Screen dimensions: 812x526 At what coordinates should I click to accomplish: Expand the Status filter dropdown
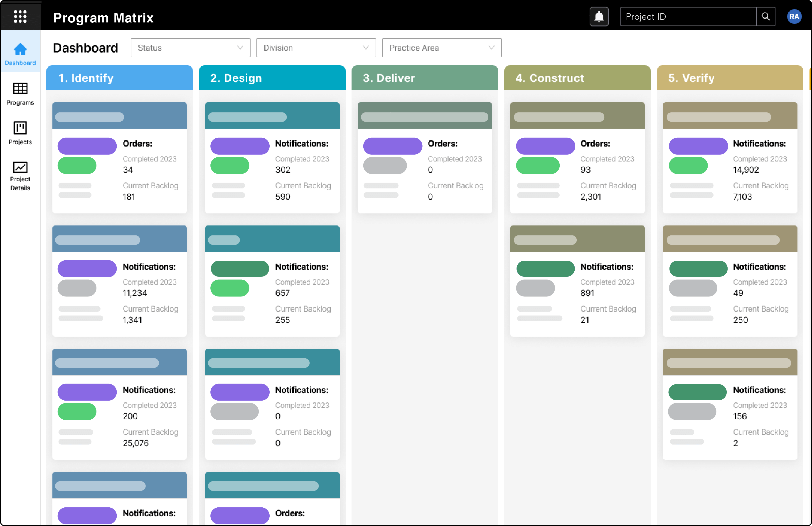[x=190, y=48]
